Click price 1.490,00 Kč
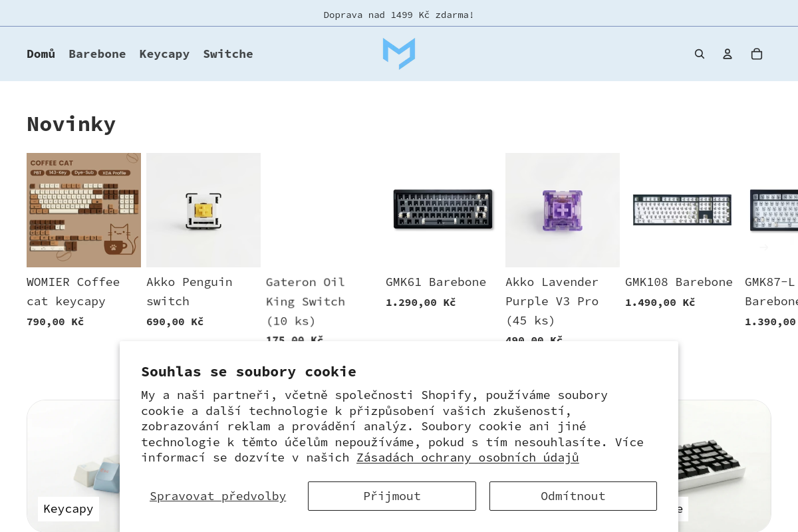This screenshot has width=798, height=532. point(660,303)
